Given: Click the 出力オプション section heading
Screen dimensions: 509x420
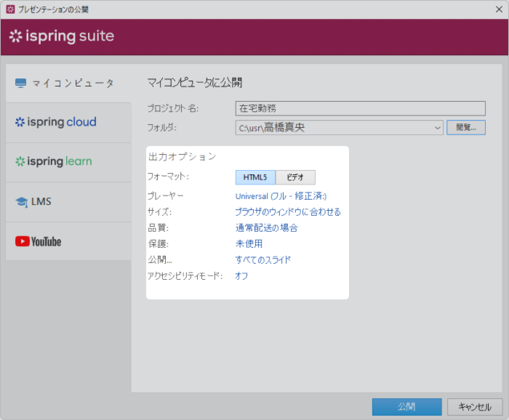Looking at the screenshot, I should coord(183,157).
